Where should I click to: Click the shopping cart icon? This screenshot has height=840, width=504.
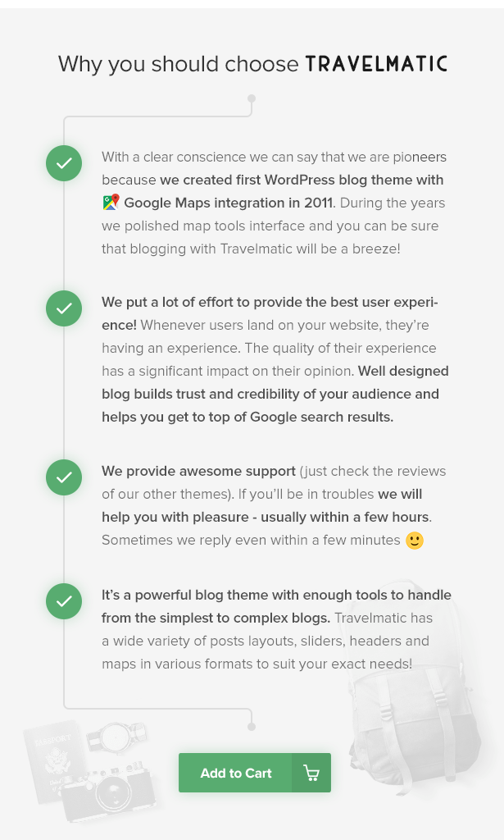311,773
